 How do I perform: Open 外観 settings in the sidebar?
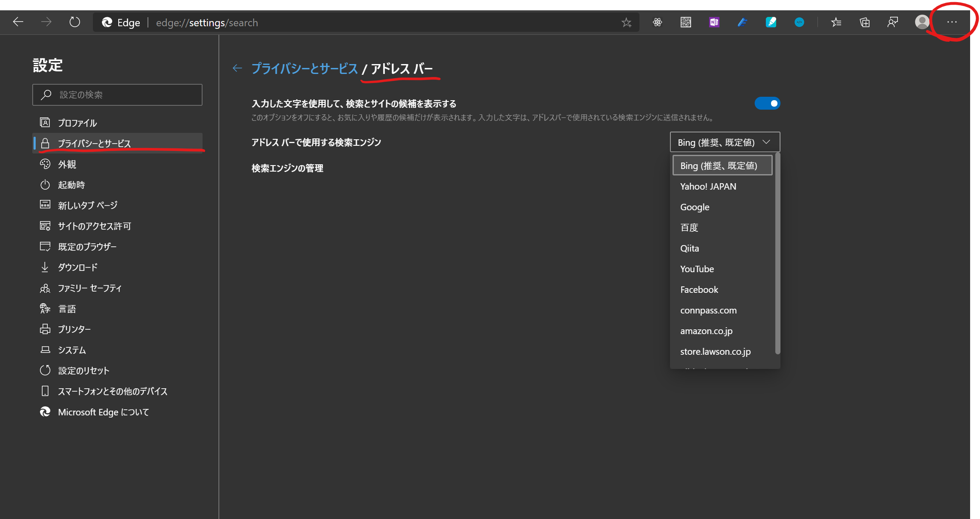coord(67,164)
